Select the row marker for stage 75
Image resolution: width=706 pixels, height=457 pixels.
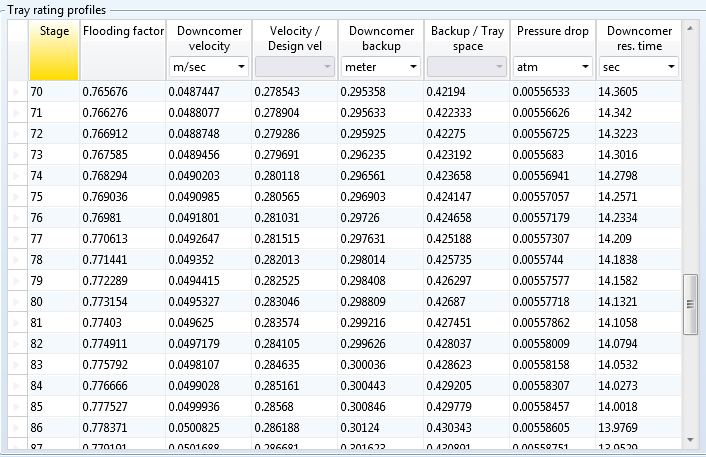point(15,197)
